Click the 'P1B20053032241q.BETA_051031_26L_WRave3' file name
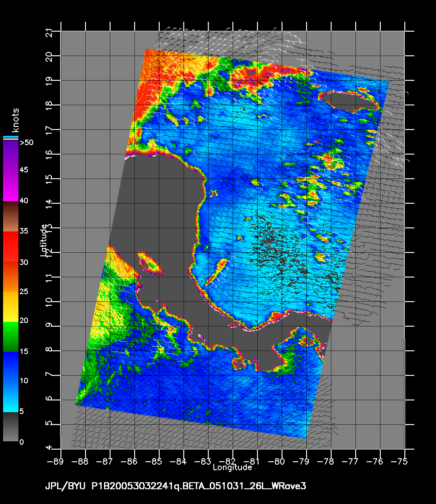The width and height of the screenshot is (436, 504). 199,486
